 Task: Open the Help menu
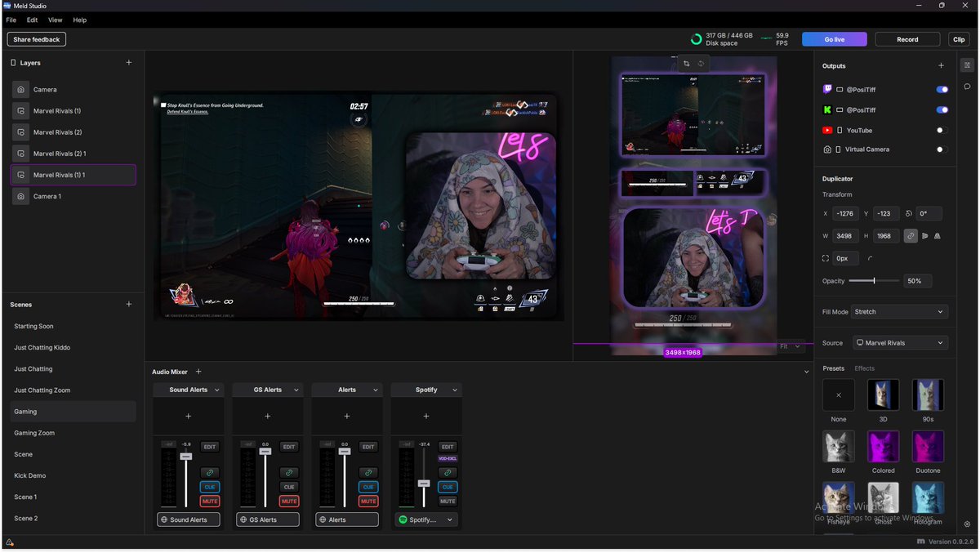(x=79, y=20)
